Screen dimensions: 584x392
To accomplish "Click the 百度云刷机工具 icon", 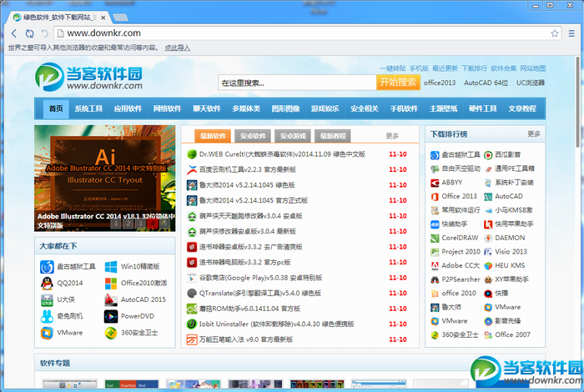I will tap(192, 170).
